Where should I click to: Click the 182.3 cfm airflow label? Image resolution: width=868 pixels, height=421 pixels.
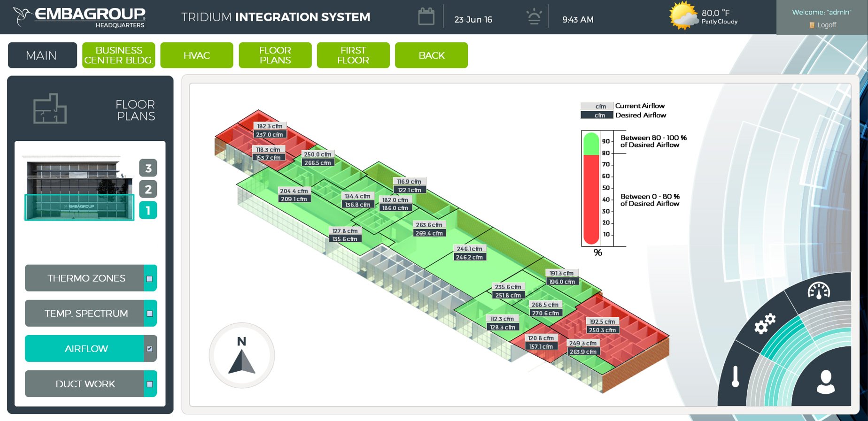click(x=270, y=126)
